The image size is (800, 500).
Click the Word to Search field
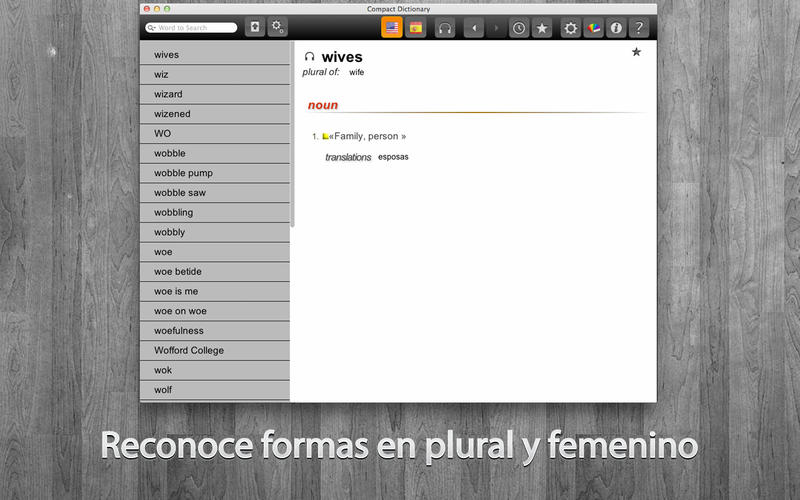tap(191, 28)
